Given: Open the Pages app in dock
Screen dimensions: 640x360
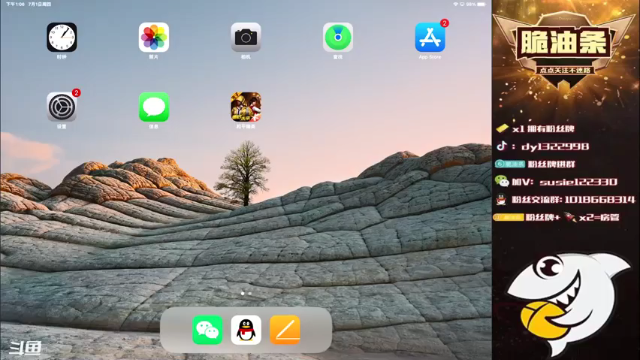Looking at the screenshot, I should 285,330.
